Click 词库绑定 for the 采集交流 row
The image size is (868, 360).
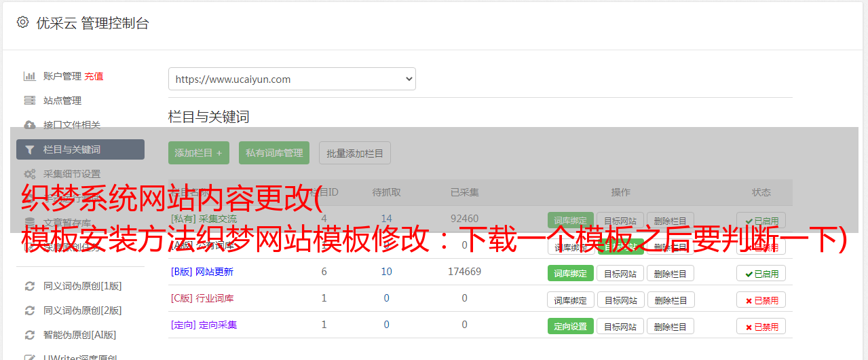[x=571, y=220]
